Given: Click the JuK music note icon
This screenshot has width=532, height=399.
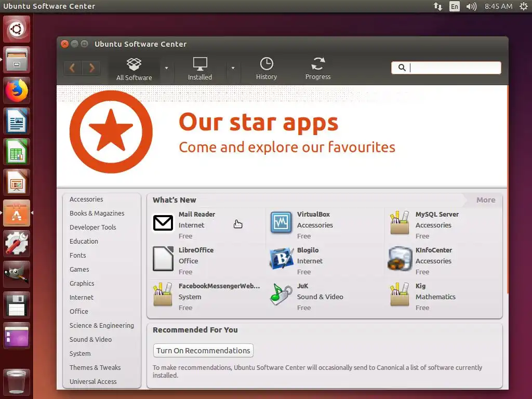Looking at the screenshot, I should coord(281,295).
